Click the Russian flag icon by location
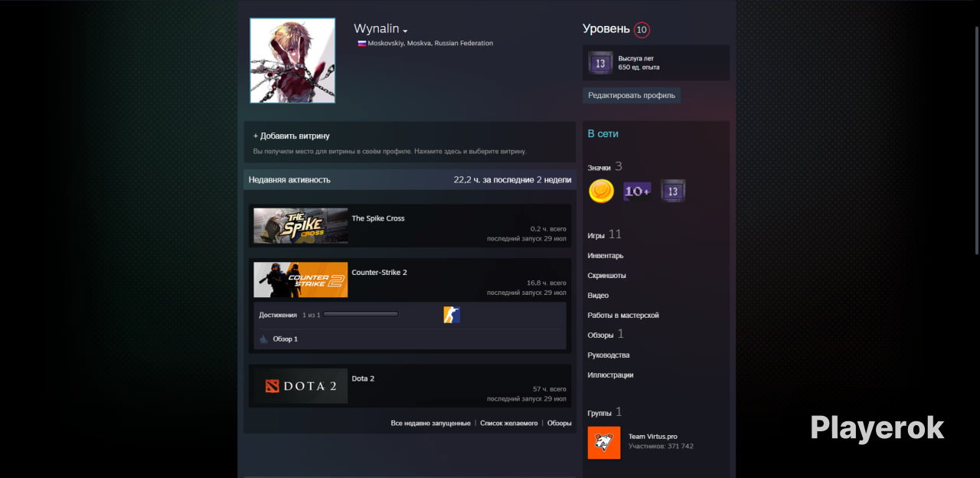This screenshot has height=478, width=980. point(361,44)
